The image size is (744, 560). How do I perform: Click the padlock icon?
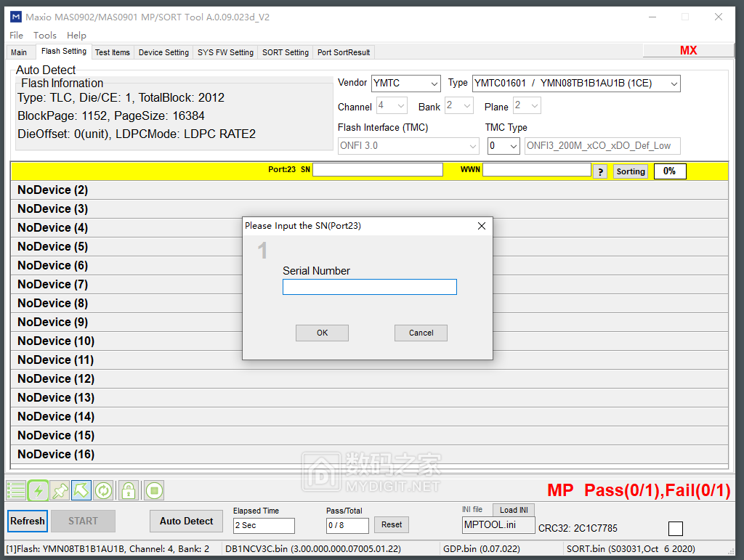tap(128, 490)
